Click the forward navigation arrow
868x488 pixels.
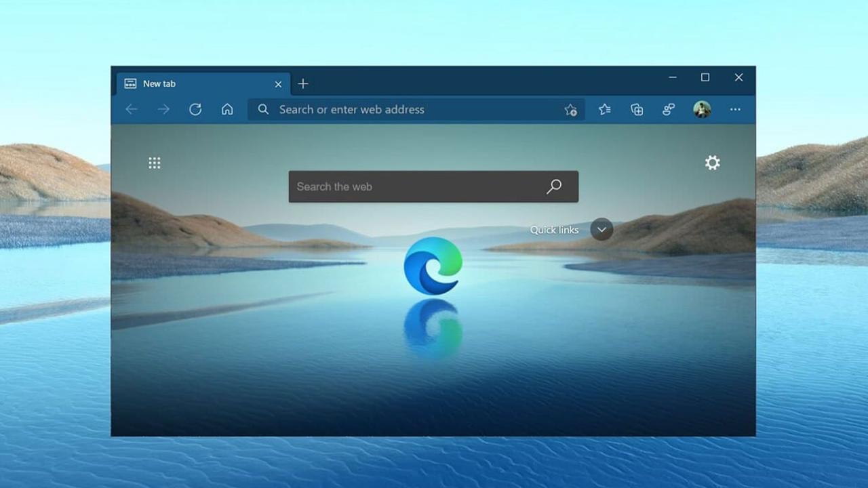tap(163, 109)
